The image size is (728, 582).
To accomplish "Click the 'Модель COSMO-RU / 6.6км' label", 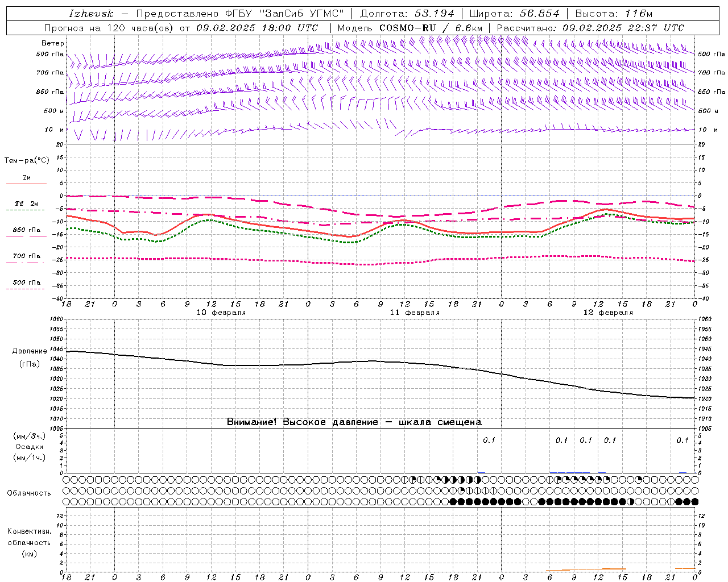I will [409, 28].
